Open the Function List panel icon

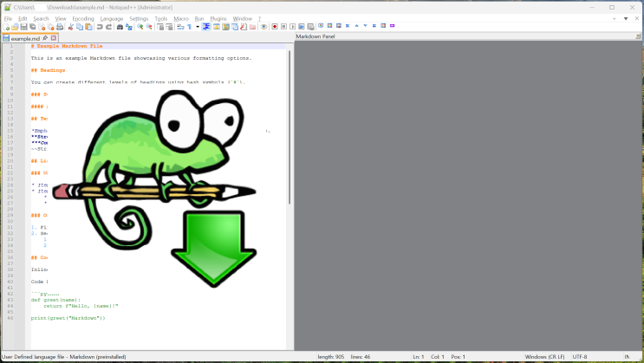click(x=244, y=27)
